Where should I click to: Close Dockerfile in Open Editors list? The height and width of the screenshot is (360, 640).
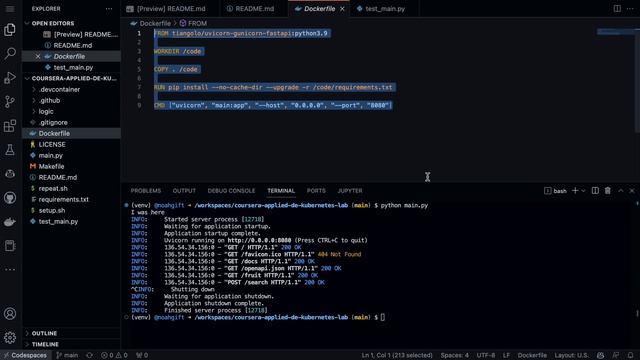pyautogui.click(x=38, y=56)
